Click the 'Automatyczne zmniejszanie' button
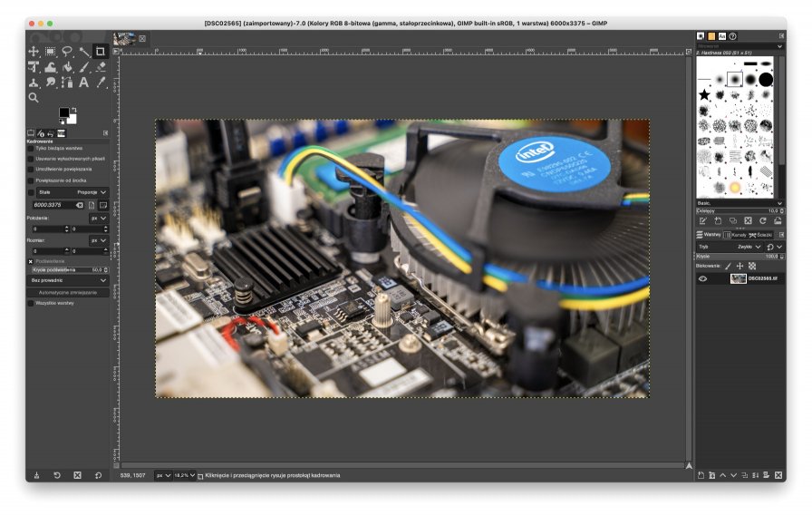This screenshot has width=812, height=516. (69, 293)
